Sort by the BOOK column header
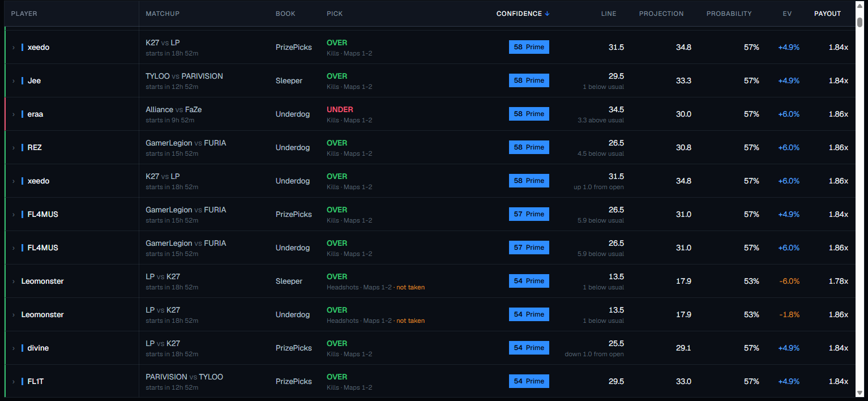 click(x=285, y=14)
